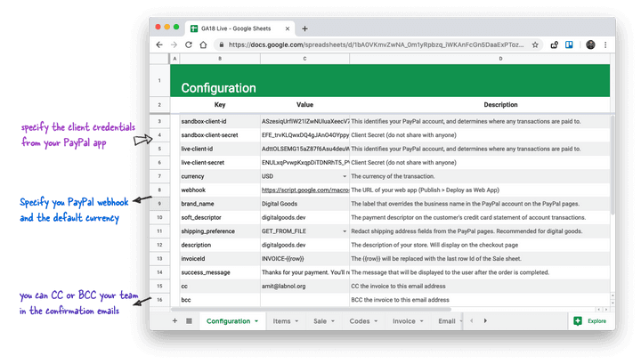Open the browser home page icon
The height and width of the screenshot is (364, 641).
point(203,44)
